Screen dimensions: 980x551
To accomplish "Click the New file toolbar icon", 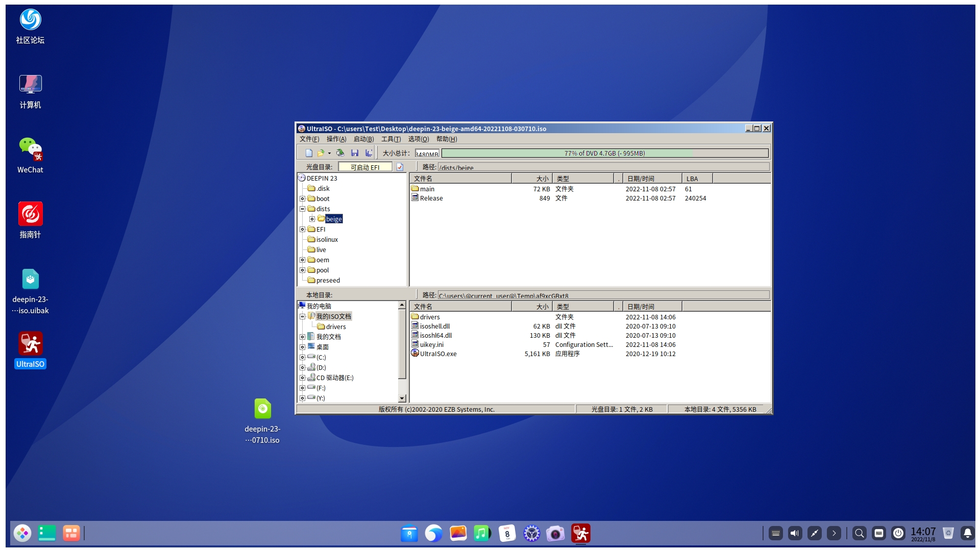I will coord(309,153).
